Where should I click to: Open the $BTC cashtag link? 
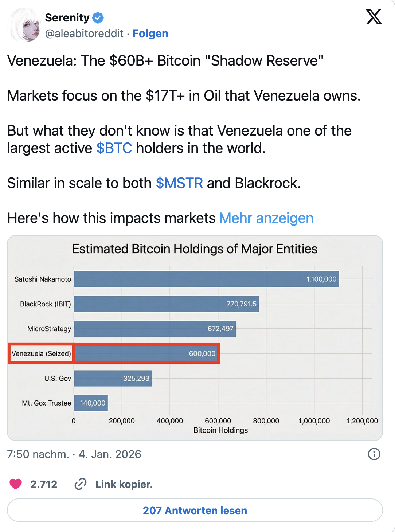click(113, 148)
